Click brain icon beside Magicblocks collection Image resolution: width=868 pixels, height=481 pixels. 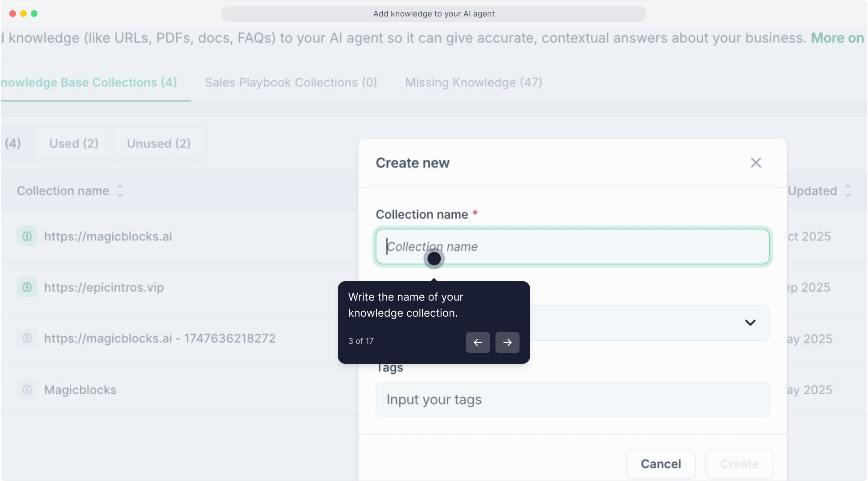(x=27, y=390)
